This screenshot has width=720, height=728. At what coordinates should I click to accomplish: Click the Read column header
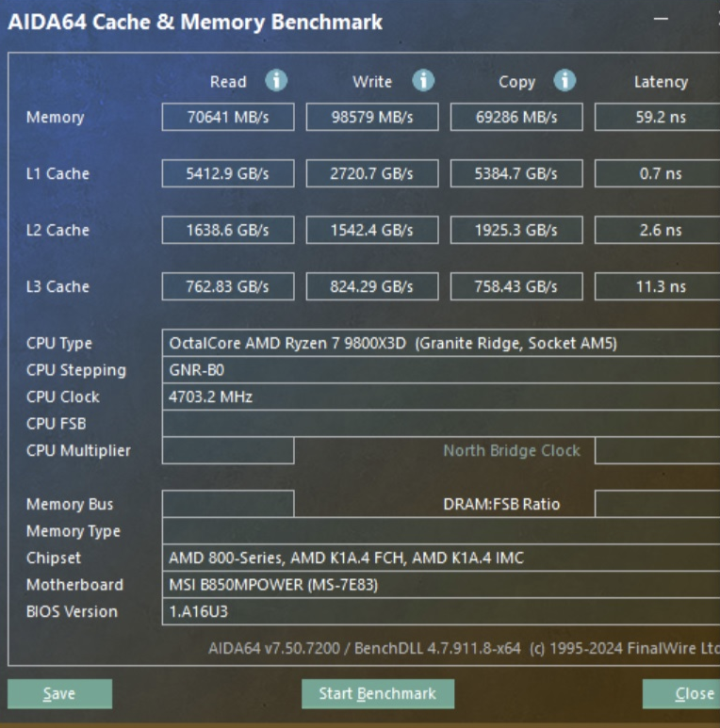click(228, 82)
